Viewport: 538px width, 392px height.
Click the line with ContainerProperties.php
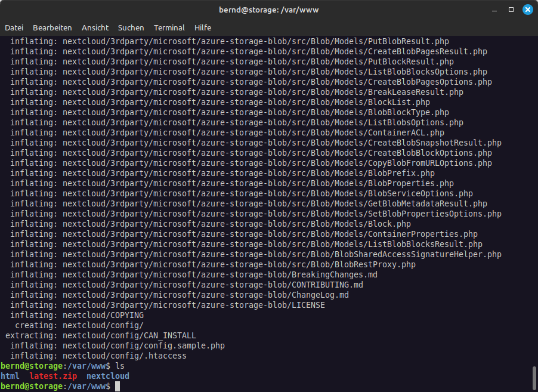click(244, 234)
